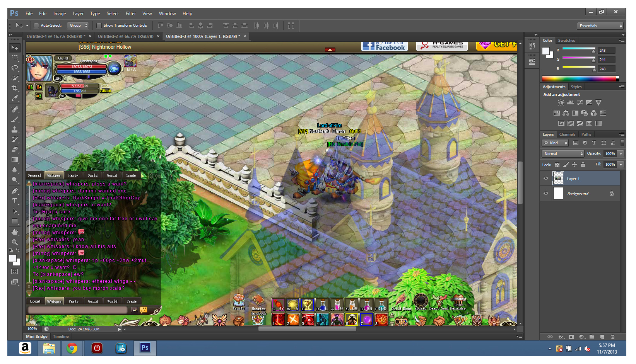The image size is (636, 364).
Task: Switch to the Channels tab
Action: (567, 134)
